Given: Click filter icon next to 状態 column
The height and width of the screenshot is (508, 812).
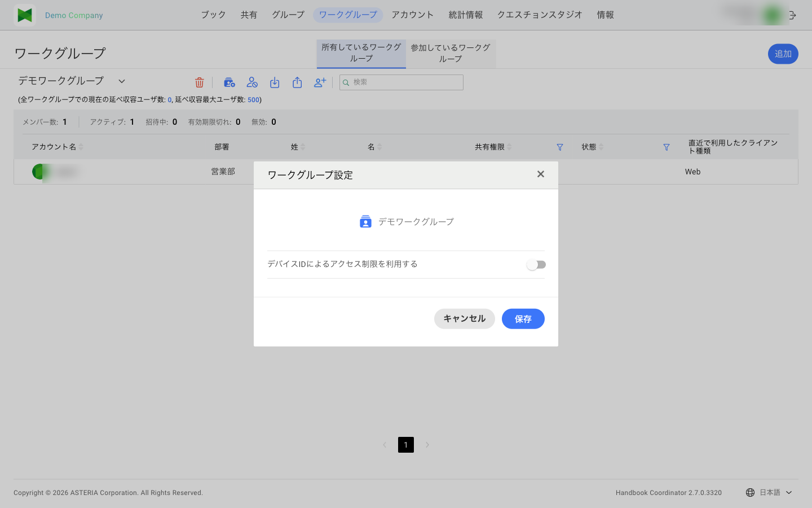Looking at the screenshot, I should pyautogui.click(x=667, y=147).
